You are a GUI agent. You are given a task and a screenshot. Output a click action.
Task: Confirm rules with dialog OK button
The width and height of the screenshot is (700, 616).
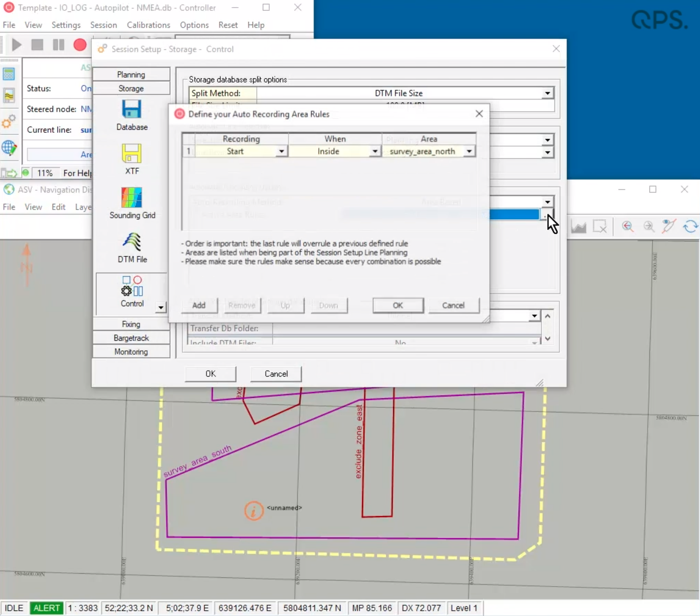398,305
